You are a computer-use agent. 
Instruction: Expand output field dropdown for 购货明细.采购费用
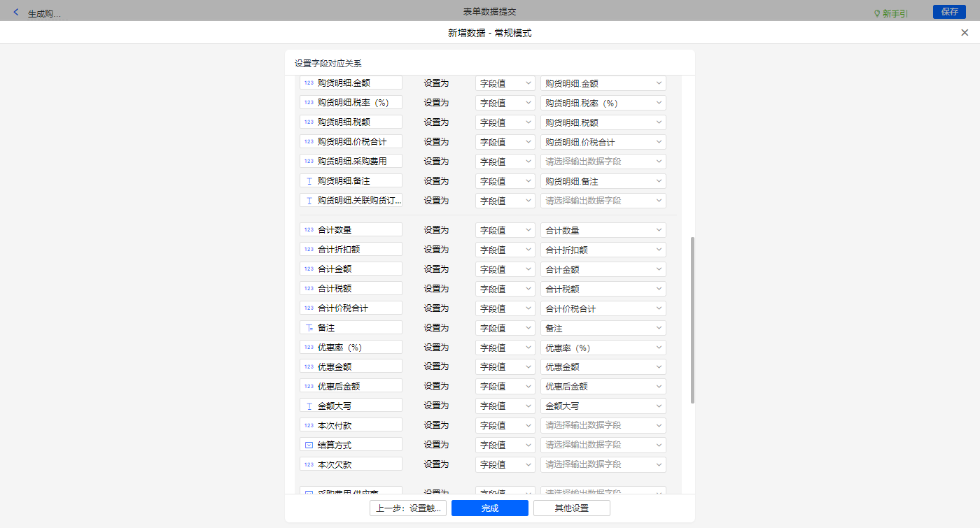coord(603,162)
